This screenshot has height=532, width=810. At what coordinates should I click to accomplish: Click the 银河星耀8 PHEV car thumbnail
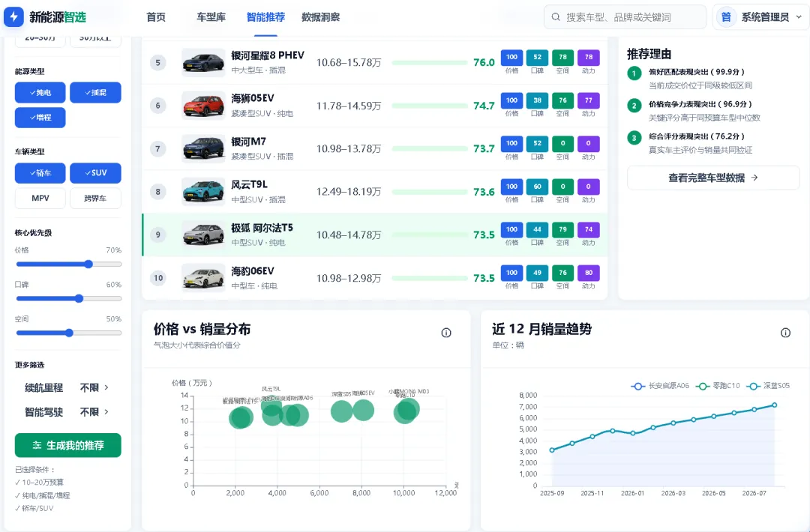tap(203, 62)
